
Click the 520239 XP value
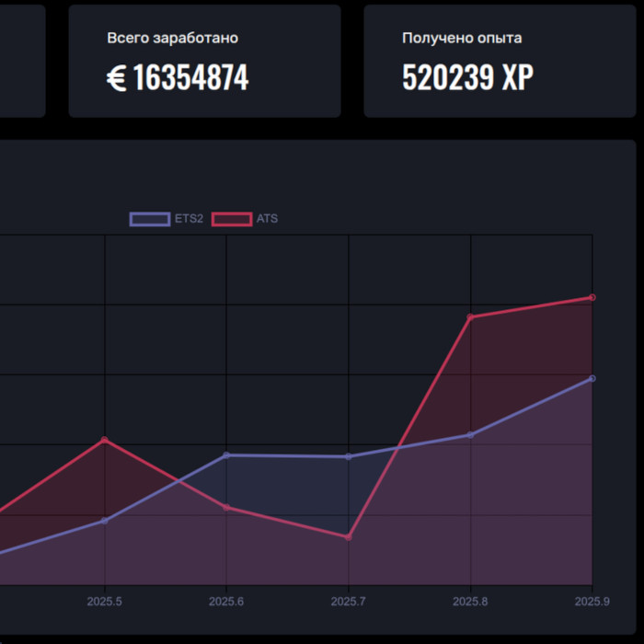point(467,78)
